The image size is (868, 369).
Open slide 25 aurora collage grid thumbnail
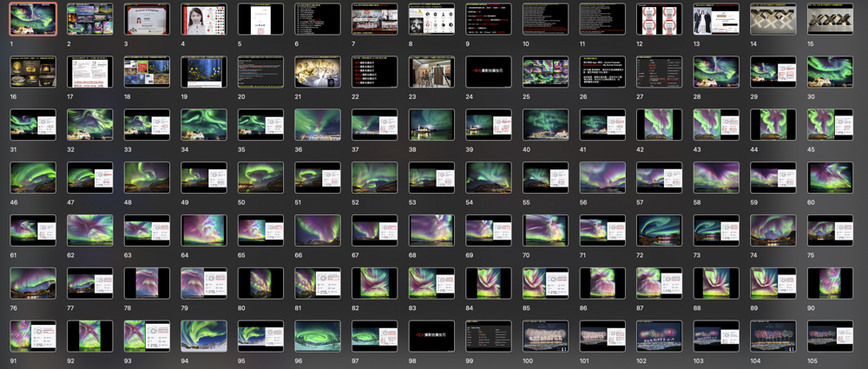click(546, 72)
